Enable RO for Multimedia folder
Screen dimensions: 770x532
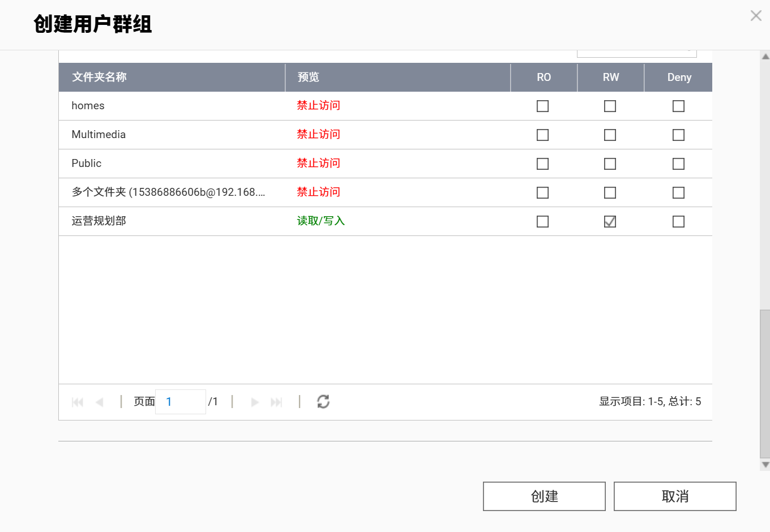tap(542, 135)
